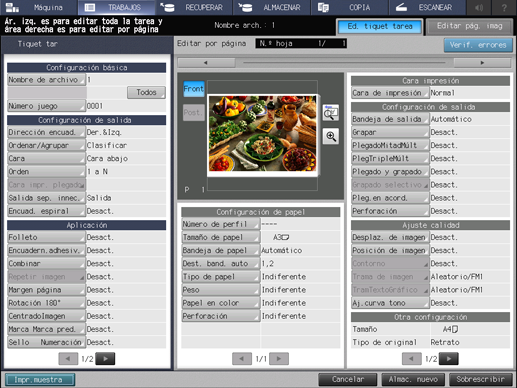
Task: Click the speaker sound icon
Action: tap(479, 7)
